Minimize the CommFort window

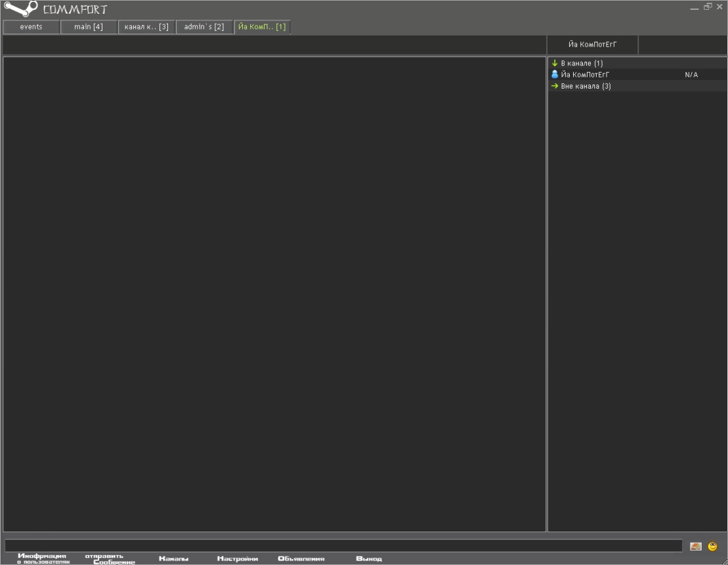(695, 7)
